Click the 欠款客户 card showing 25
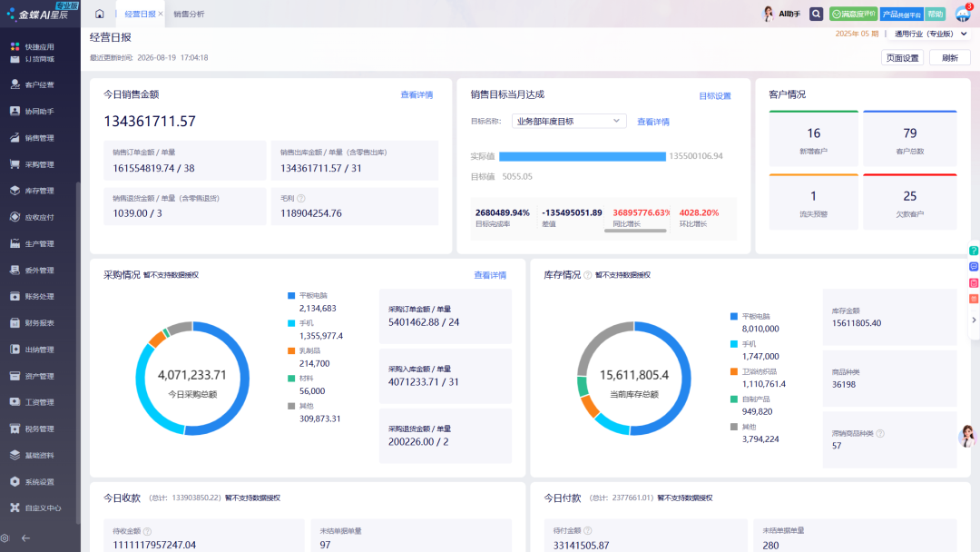This screenshot has width=980, height=552. click(910, 202)
